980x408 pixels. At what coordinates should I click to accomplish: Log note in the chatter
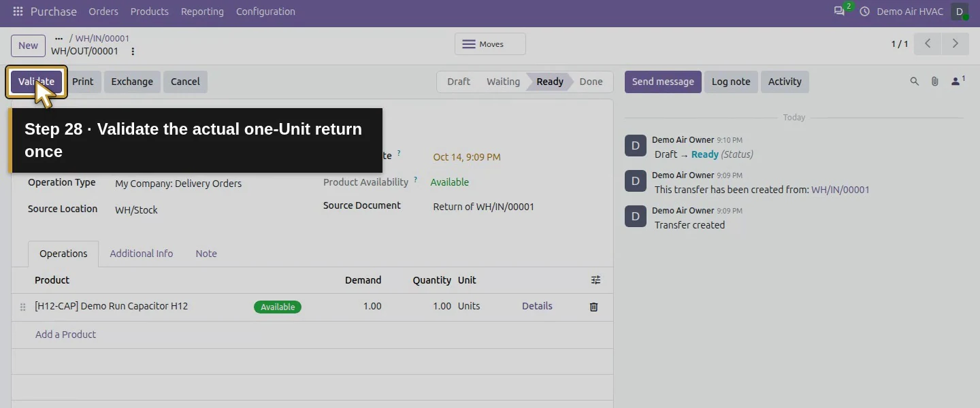[x=731, y=82]
